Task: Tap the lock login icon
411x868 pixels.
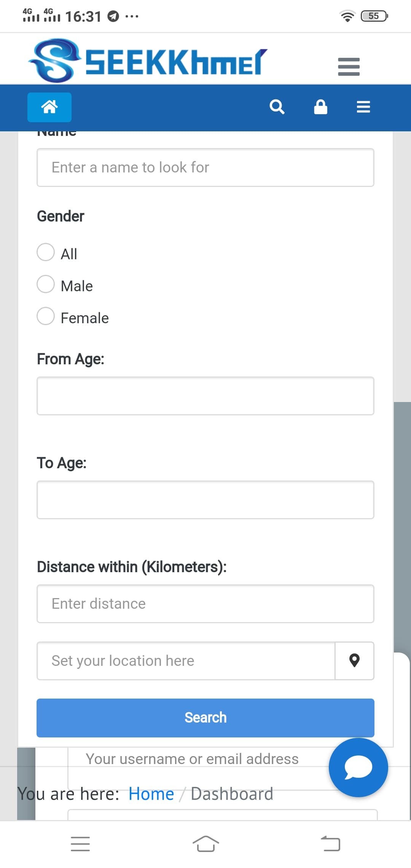Action: point(320,107)
